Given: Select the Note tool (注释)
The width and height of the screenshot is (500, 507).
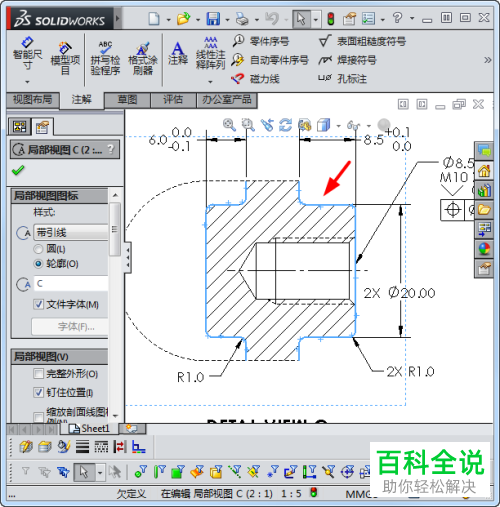Looking at the screenshot, I should click(178, 53).
